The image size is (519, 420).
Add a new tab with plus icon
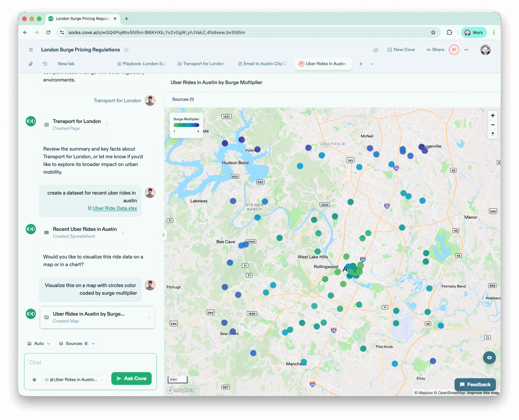click(x=361, y=64)
